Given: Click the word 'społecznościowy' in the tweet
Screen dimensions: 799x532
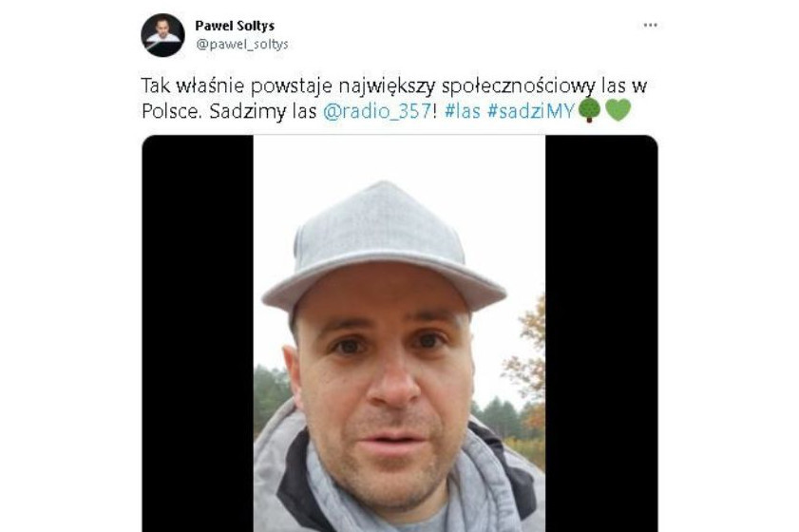Looking at the screenshot, I should (518, 85).
